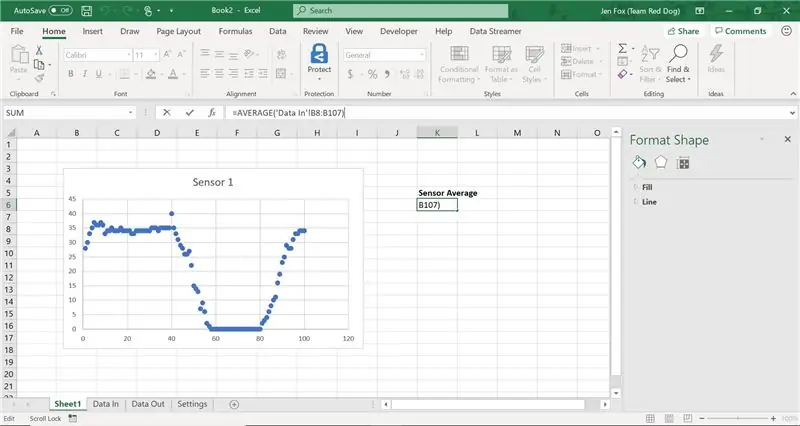Collapse the ribbon with chevron
This screenshot has width=800, height=426.
793,94
